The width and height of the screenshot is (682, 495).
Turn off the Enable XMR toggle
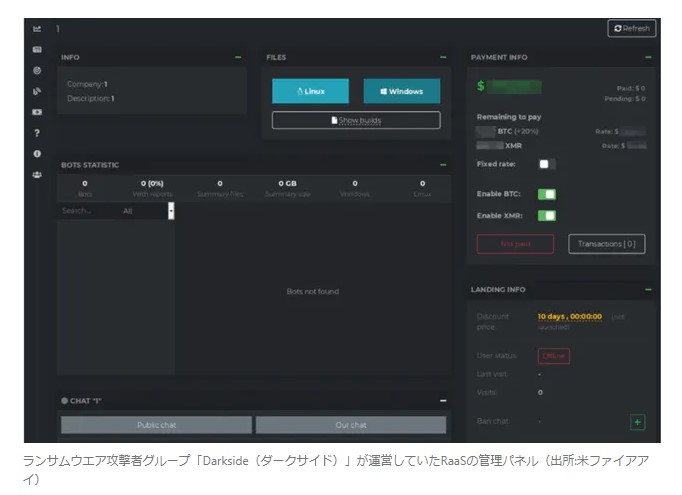tap(546, 215)
